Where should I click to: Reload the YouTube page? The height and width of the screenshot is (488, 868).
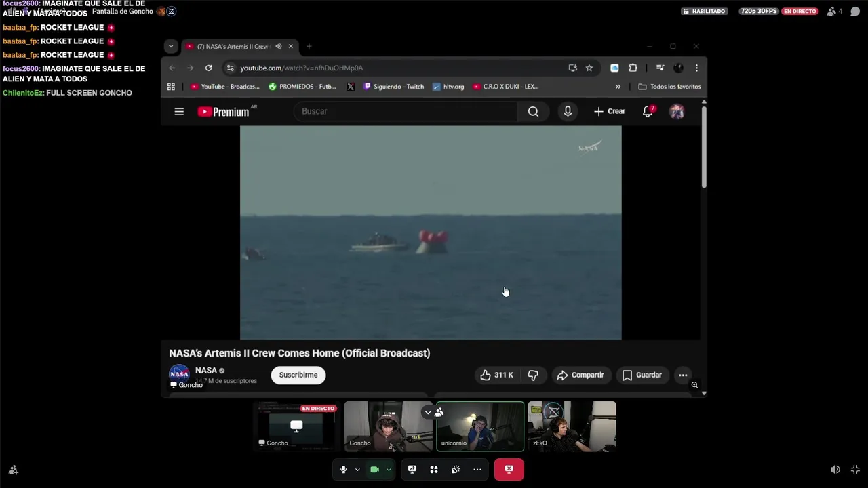pos(208,68)
